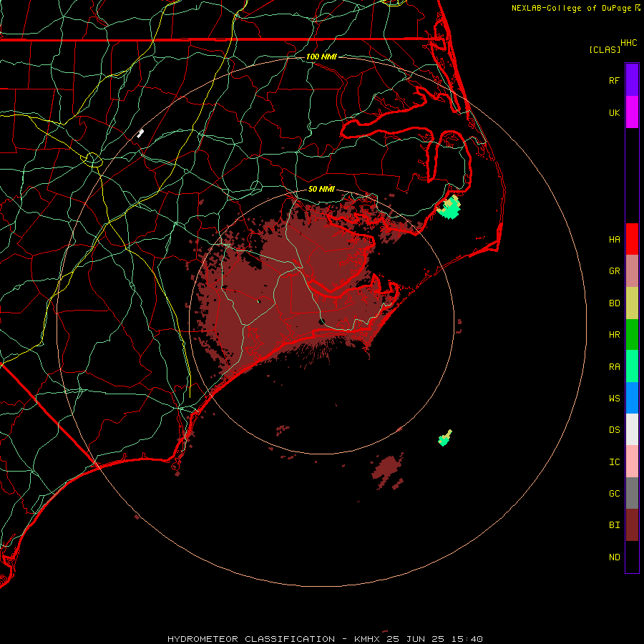Click the small green rain cell offshore southeast

pyautogui.click(x=444, y=439)
